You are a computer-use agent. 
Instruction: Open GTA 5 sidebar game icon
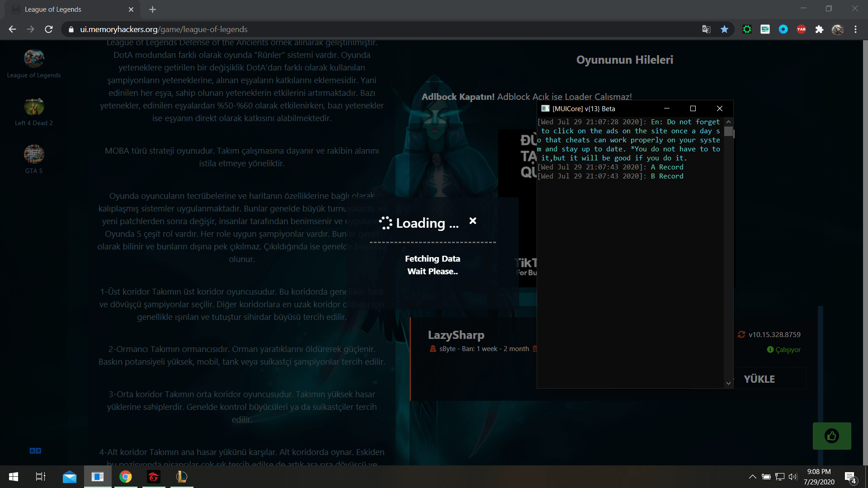pyautogui.click(x=34, y=154)
